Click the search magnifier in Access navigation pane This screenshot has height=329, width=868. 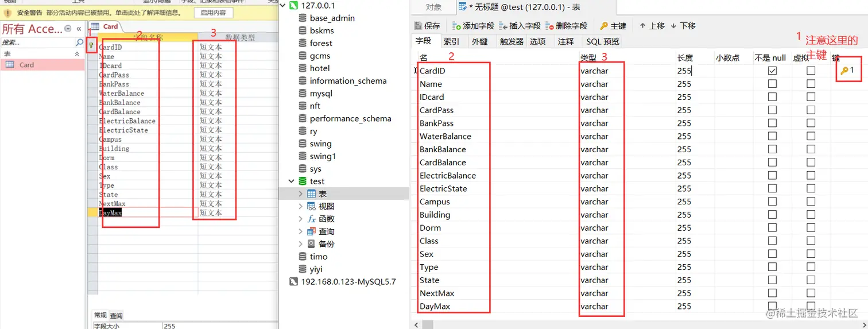pyautogui.click(x=80, y=43)
